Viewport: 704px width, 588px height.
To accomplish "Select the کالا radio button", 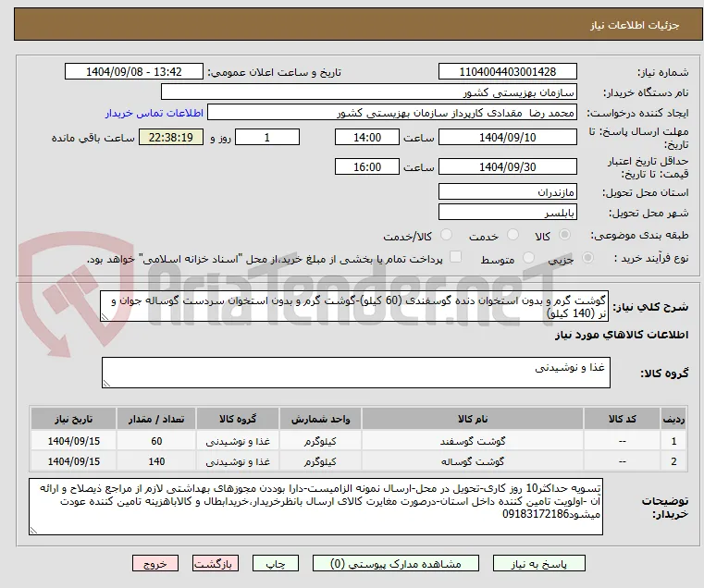I will pos(565,235).
